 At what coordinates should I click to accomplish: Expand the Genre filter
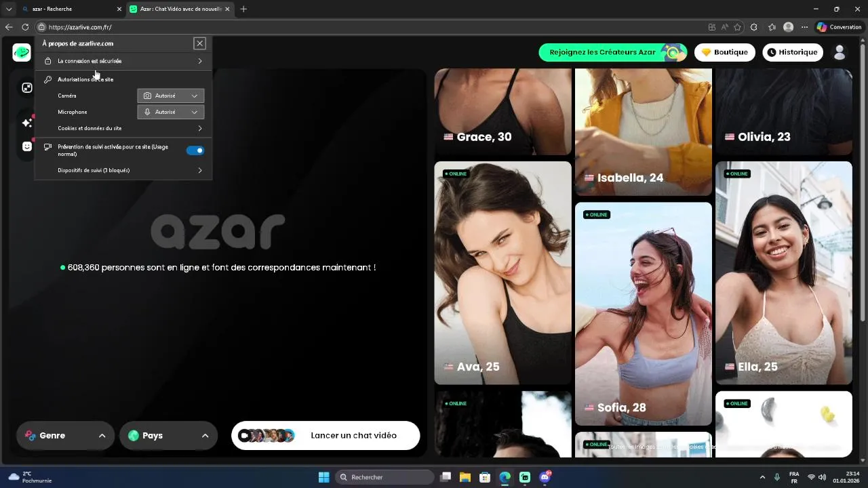click(x=65, y=436)
